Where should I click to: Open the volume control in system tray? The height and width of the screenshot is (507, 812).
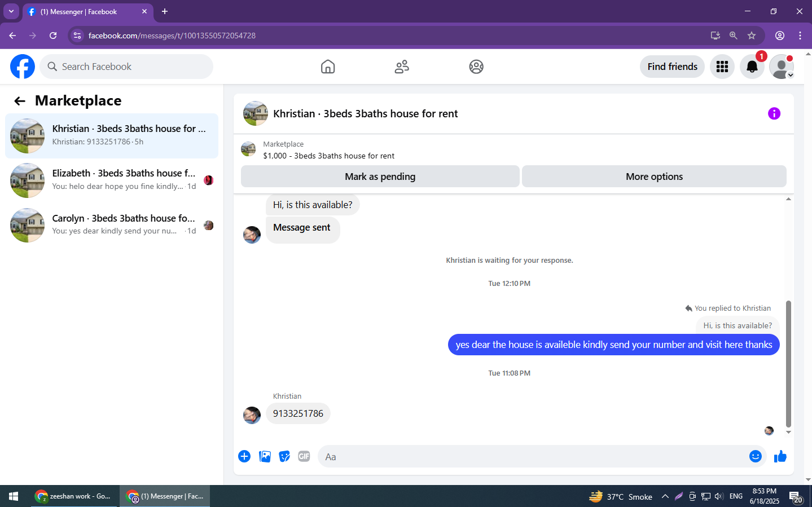pyautogui.click(x=719, y=496)
